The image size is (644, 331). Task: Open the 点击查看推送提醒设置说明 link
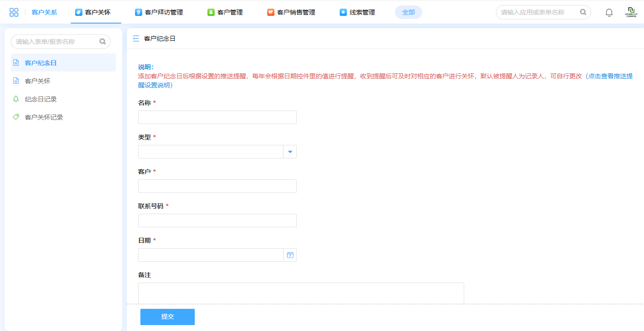(610, 76)
